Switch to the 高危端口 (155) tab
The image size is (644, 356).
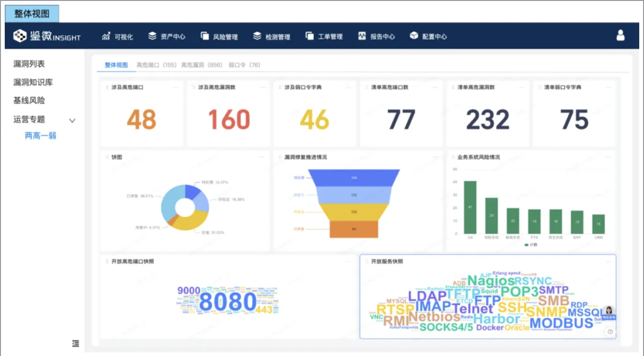coord(156,65)
